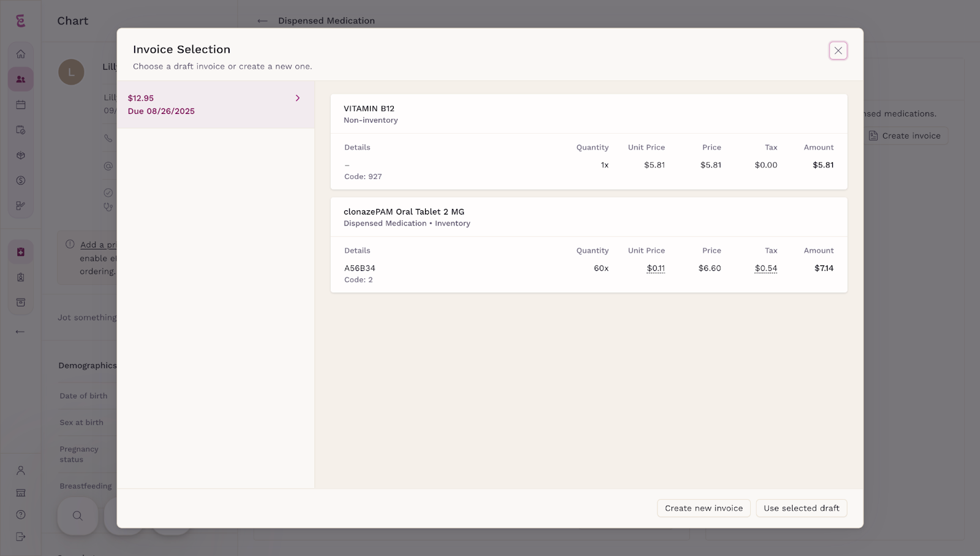This screenshot has width=980, height=556.
Task: Click the Jot something note field
Action: (x=87, y=318)
